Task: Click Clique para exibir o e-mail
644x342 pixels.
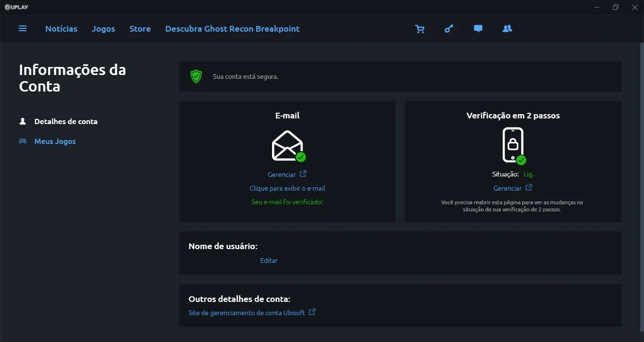Action: [x=288, y=188]
